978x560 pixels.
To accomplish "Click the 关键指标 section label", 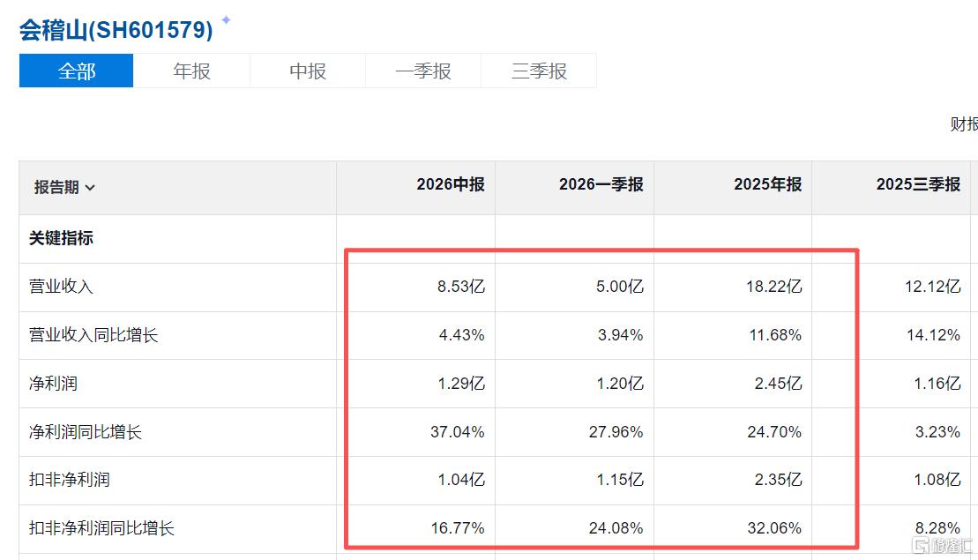I will click(x=61, y=237).
